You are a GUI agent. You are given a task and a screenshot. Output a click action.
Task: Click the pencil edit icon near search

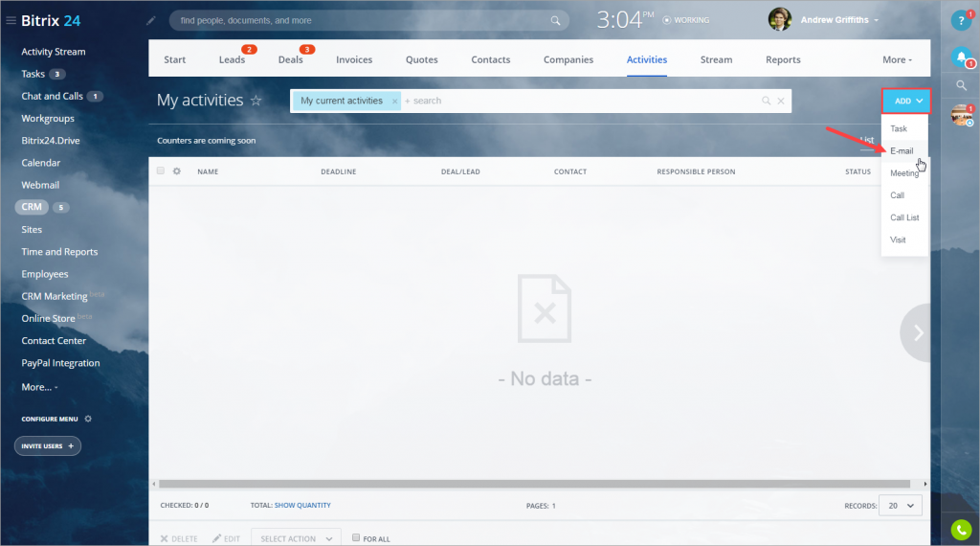[150, 21]
